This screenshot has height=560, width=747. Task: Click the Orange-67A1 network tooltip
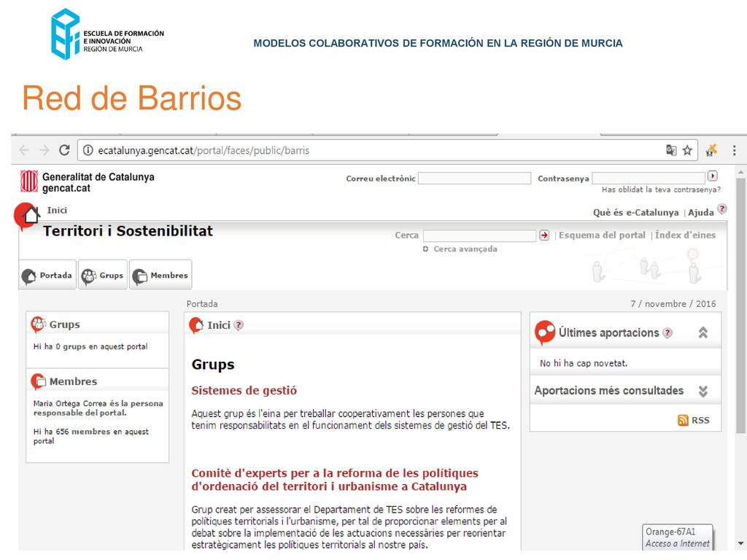click(x=678, y=537)
